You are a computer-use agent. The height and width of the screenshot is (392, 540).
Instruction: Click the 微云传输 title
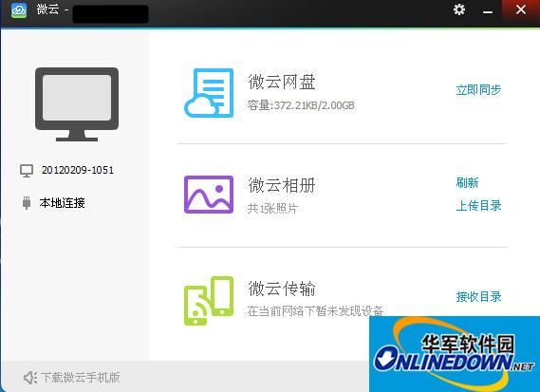(282, 289)
